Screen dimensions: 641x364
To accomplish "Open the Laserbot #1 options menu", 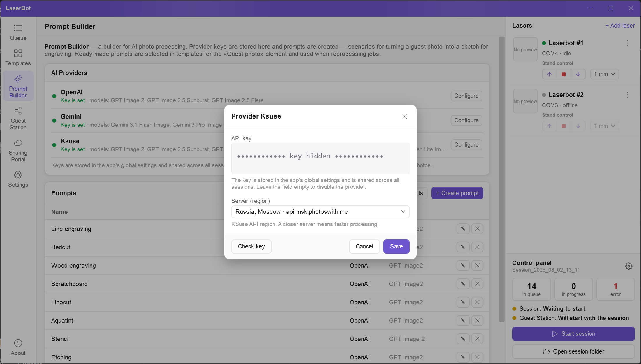I will pos(628,43).
